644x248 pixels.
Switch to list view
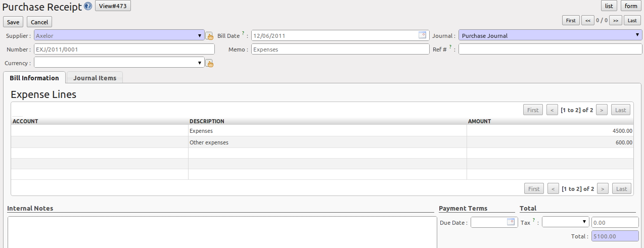(x=609, y=6)
